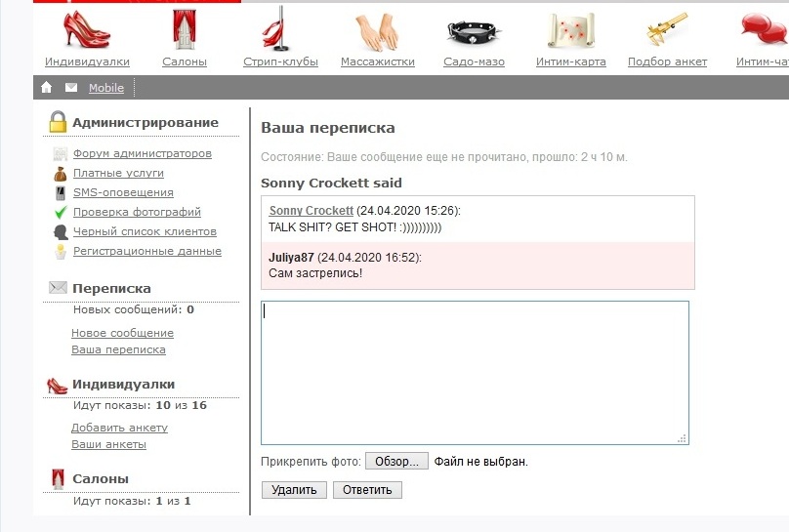Click the red high heels icon above Индивидуалки
789x532 pixels.
coord(87,29)
